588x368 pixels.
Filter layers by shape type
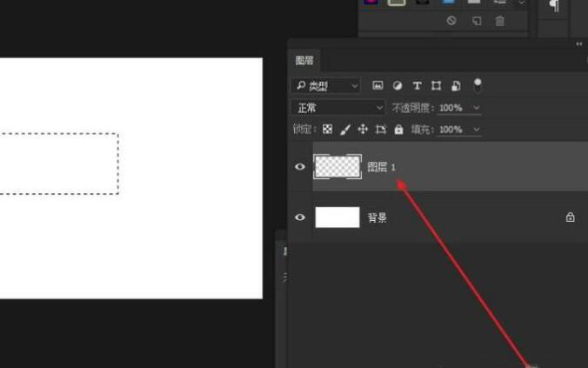tap(436, 85)
